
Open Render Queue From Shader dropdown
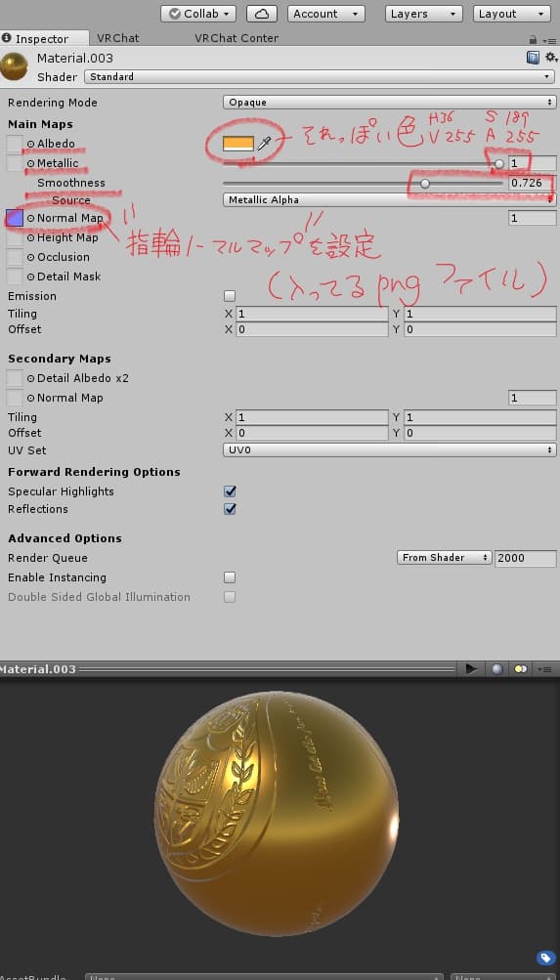click(x=445, y=558)
